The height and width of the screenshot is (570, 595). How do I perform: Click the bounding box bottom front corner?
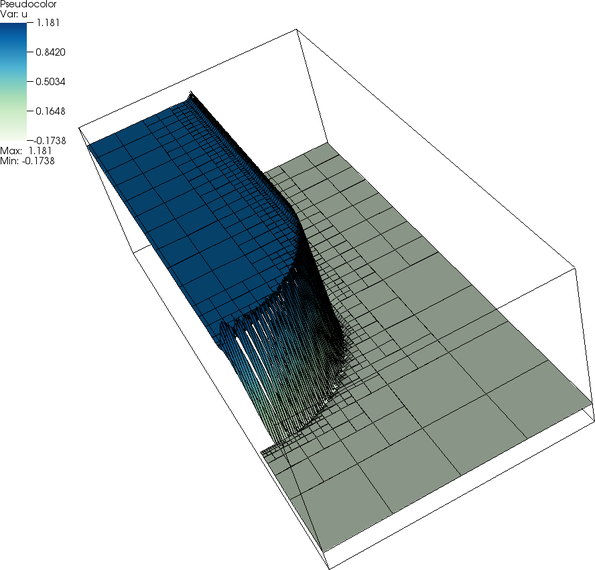(329, 568)
